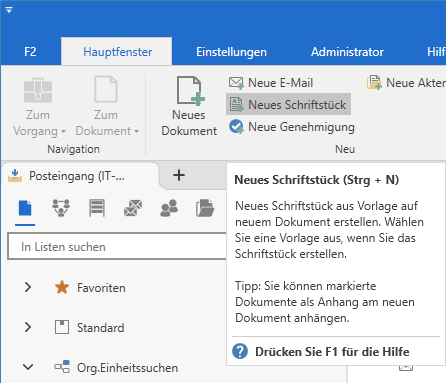Image resolution: width=446 pixels, height=383 pixels.
Task: Click the Neue Genehmigung label
Action: tap(301, 127)
